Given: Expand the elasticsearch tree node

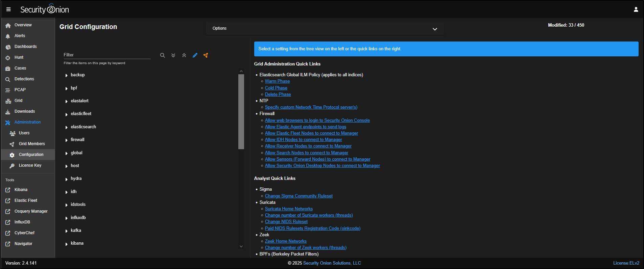Looking at the screenshot, I should 67,127.
